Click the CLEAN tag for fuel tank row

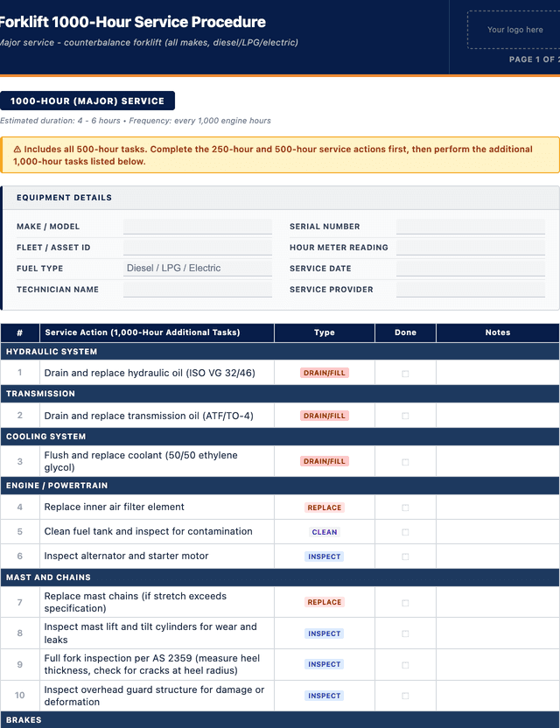pyautogui.click(x=325, y=532)
